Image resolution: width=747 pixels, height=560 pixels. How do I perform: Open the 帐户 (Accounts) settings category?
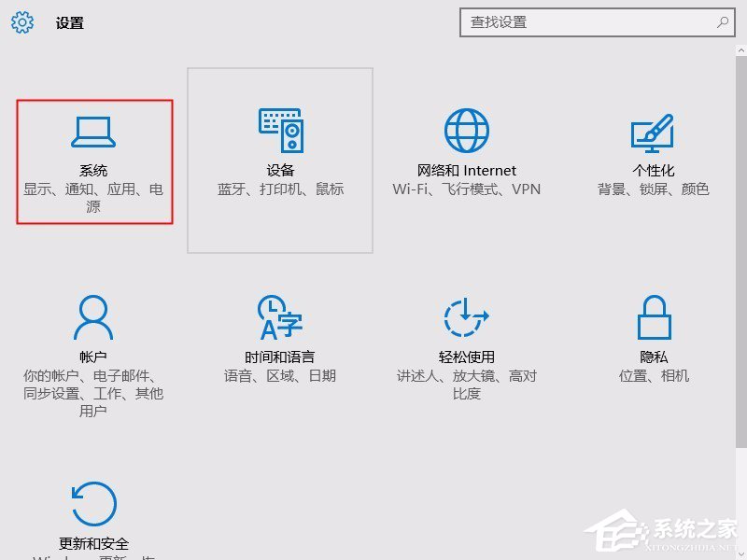click(93, 345)
